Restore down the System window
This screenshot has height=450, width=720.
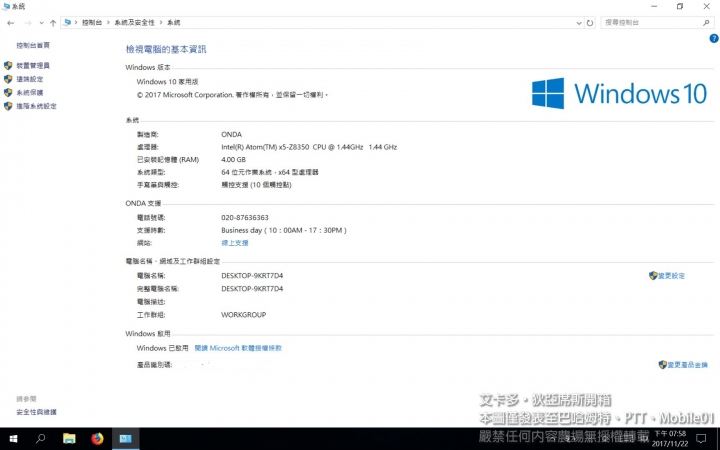click(x=680, y=6)
